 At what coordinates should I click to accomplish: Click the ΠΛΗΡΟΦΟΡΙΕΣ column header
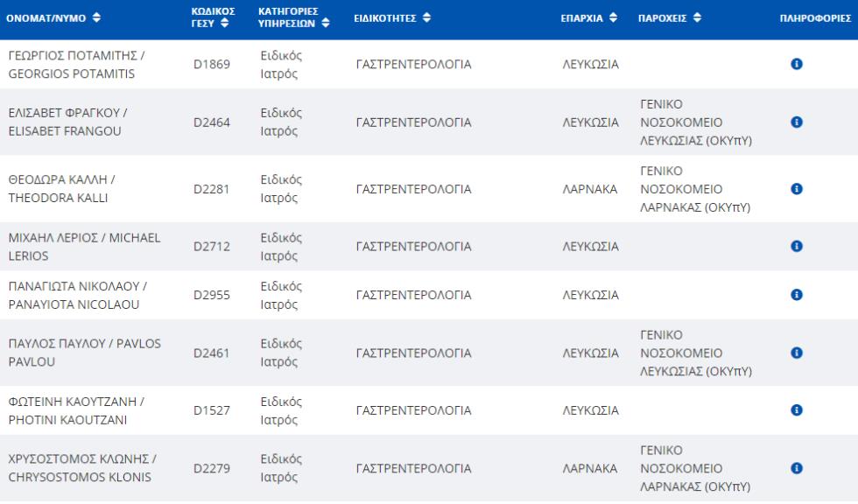tap(815, 18)
